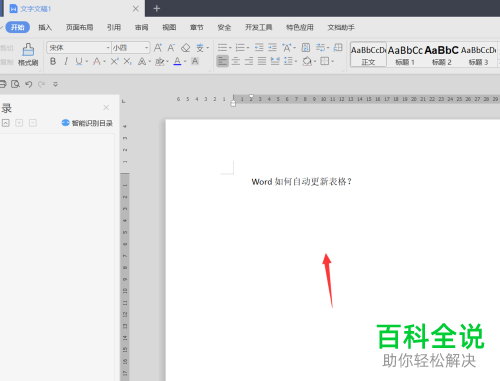Click the print preview icon in quick access bar

(15, 84)
